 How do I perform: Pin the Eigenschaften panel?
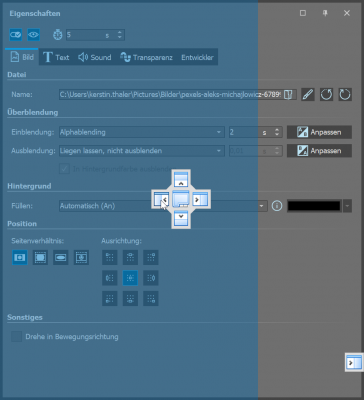pyautogui.click(x=325, y=13)
